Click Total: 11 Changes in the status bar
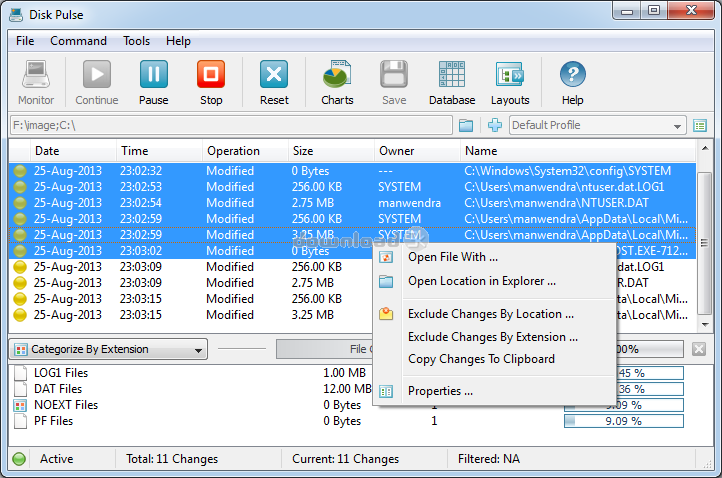Viewport: 722px width, 478px height. [x=172, y=459]
